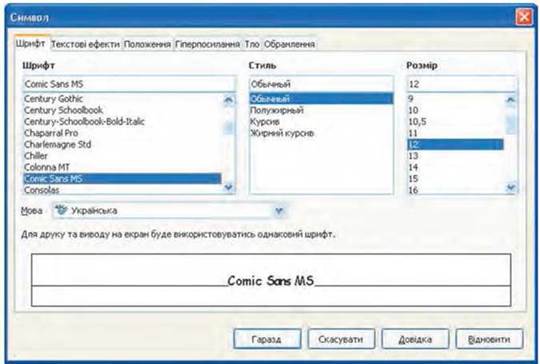
Task: Click the language spellcheck icon beside Українська
Action: [61, 210]
